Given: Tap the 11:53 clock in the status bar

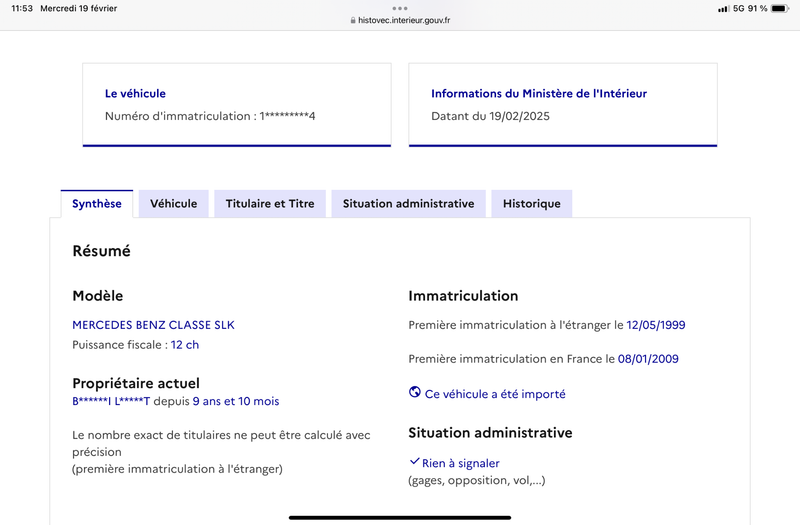Looking at the screenshot, I should pyautogui.click(x=22, y=8).
